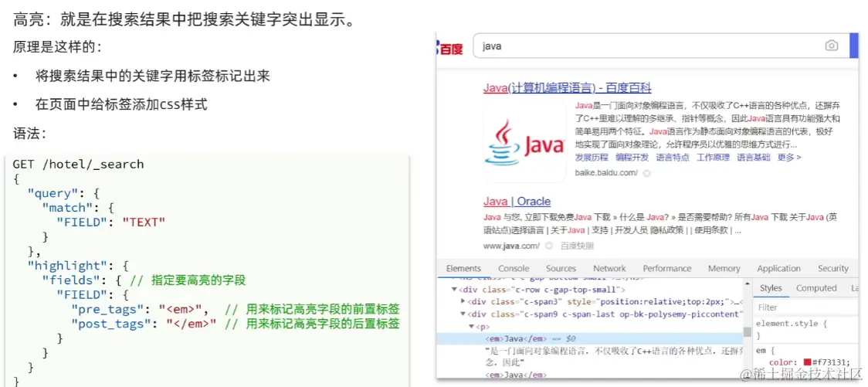This screenshot has width=868, height=387.
Task: Open the 'Java(计算机编程语言) - 百度百科' result
Action: pos(567,87)
